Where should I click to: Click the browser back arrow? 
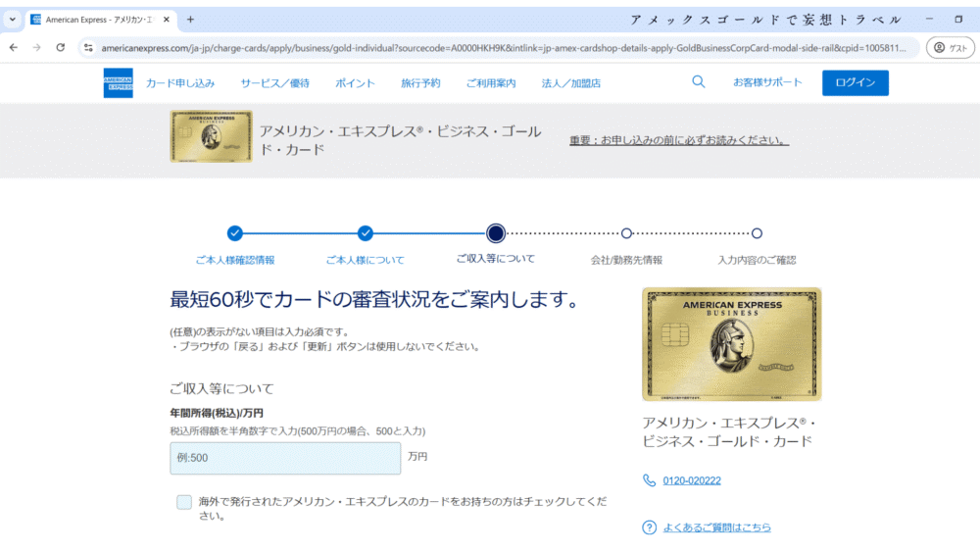coord(14,47)
